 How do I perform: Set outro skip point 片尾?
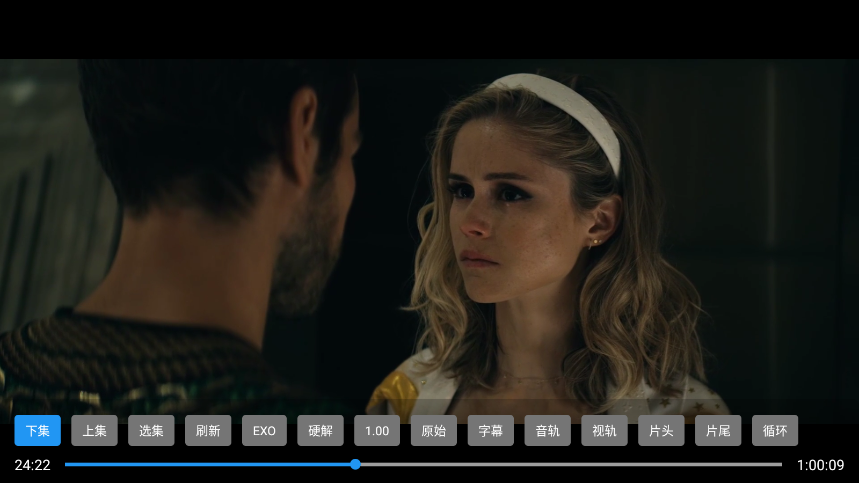pyautogui.click(x=718, y=430)
